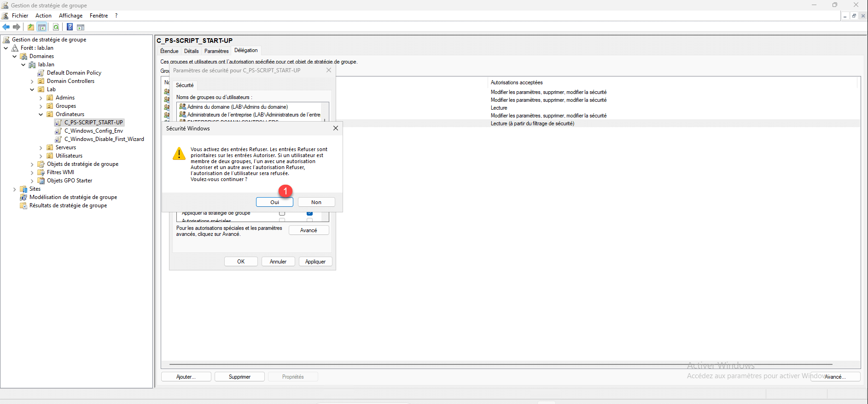868x404 pixels.
Task: Uncheck Deny box for Appliquer la stratégie
Action: coord(309,213)
